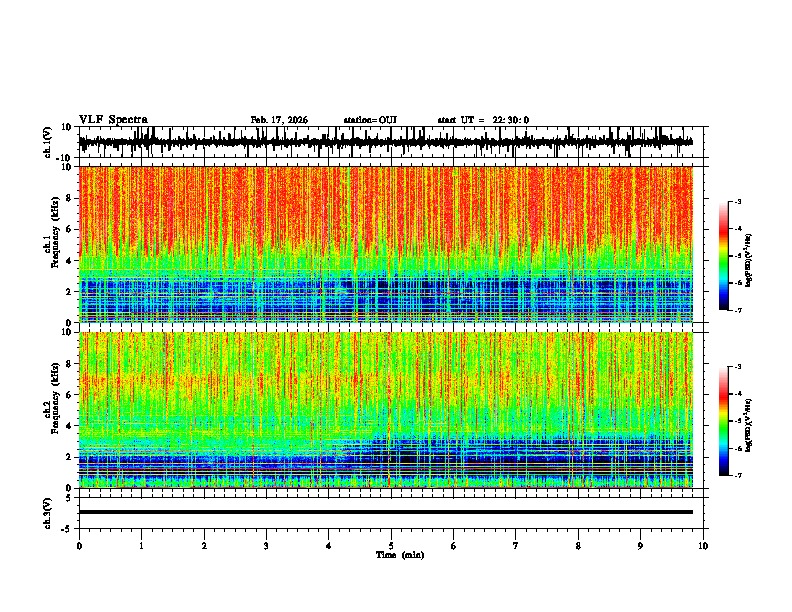The height and width of the screenshot is (612, 792).
Task: Click the "-3" label on ch.2 colorbar
Action: click(x=737, y=367)
